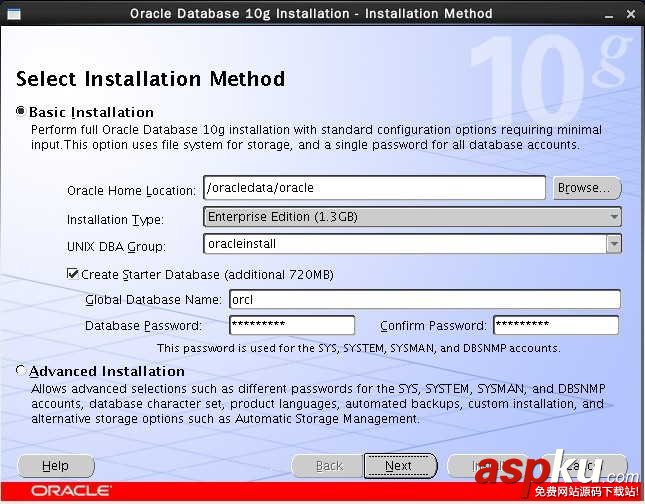Click the Browse button
The image size is (645, 504).
tap(587, 188)
